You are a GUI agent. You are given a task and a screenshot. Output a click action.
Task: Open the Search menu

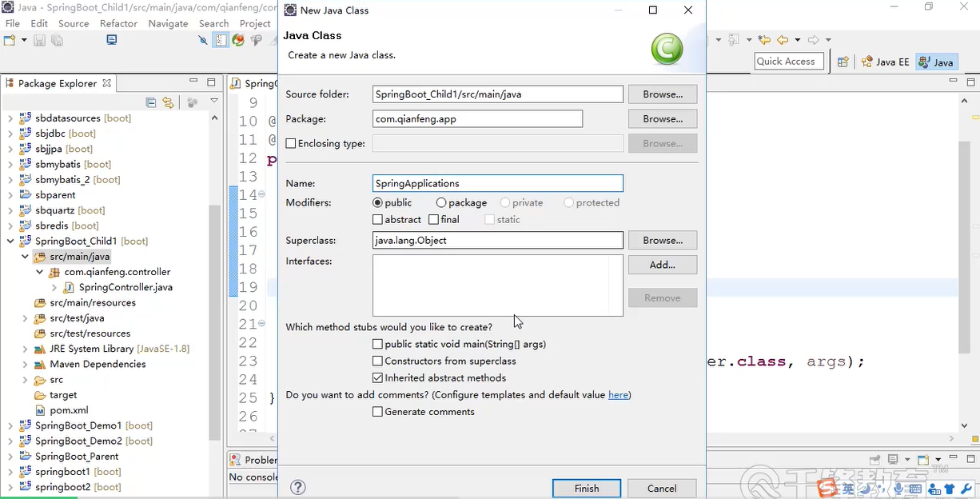click(x=214, y=23)
